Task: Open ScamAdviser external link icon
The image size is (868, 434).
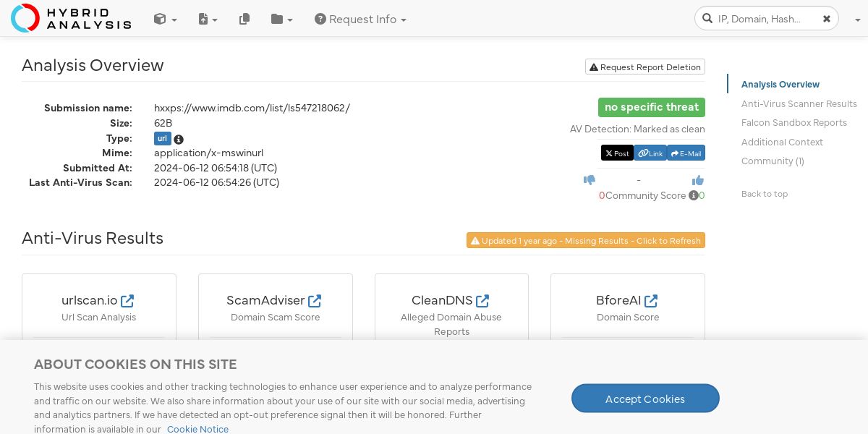Action: [x=315, y=300]
